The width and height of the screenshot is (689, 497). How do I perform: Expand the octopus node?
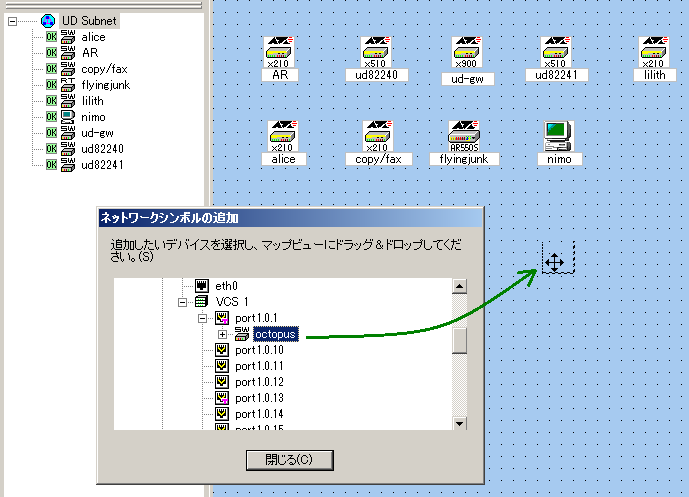tap(222, 334)
